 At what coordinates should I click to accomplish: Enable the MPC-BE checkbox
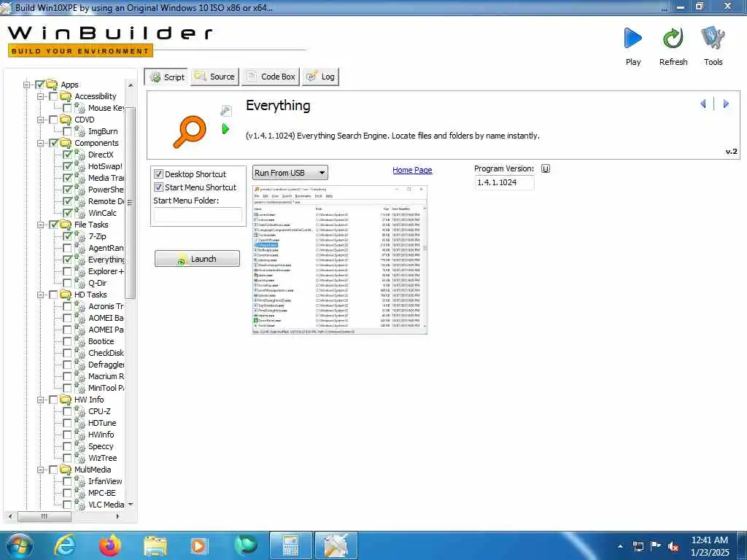click(68, 493)
